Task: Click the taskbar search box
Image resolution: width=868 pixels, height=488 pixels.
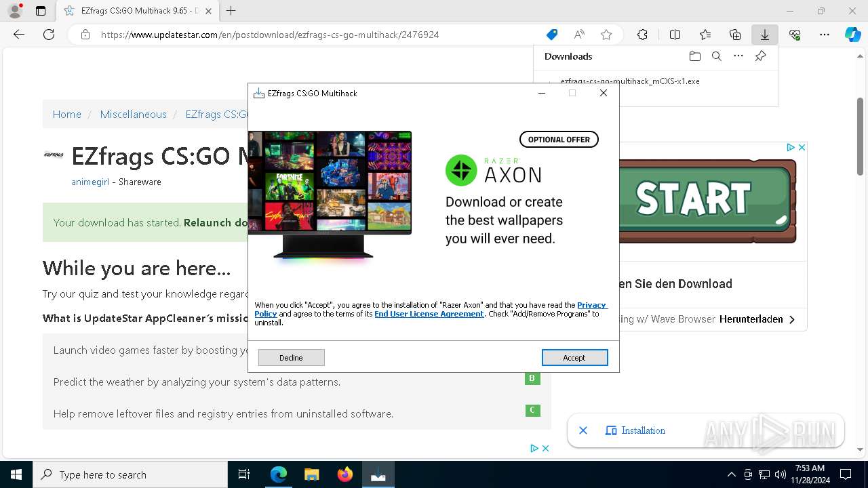Action: [130, 474]
